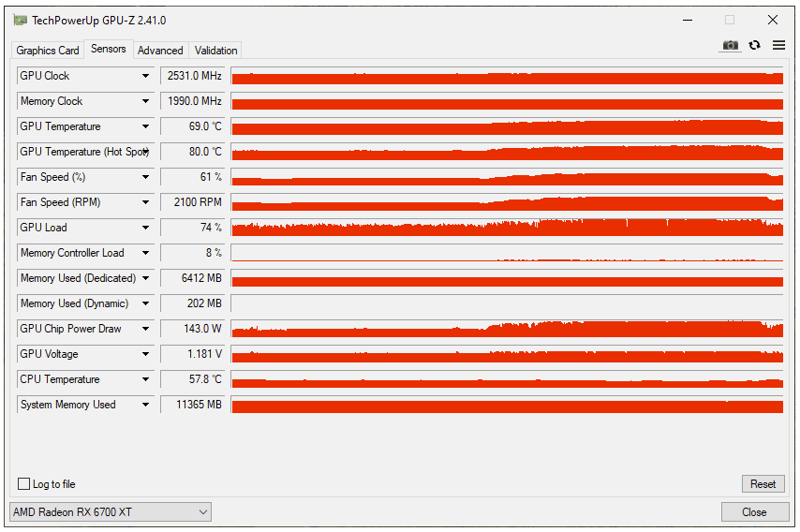The height and width of the screenshot is (532, 800).
Task: Click the GPU Load history graph
Action: 507,228
